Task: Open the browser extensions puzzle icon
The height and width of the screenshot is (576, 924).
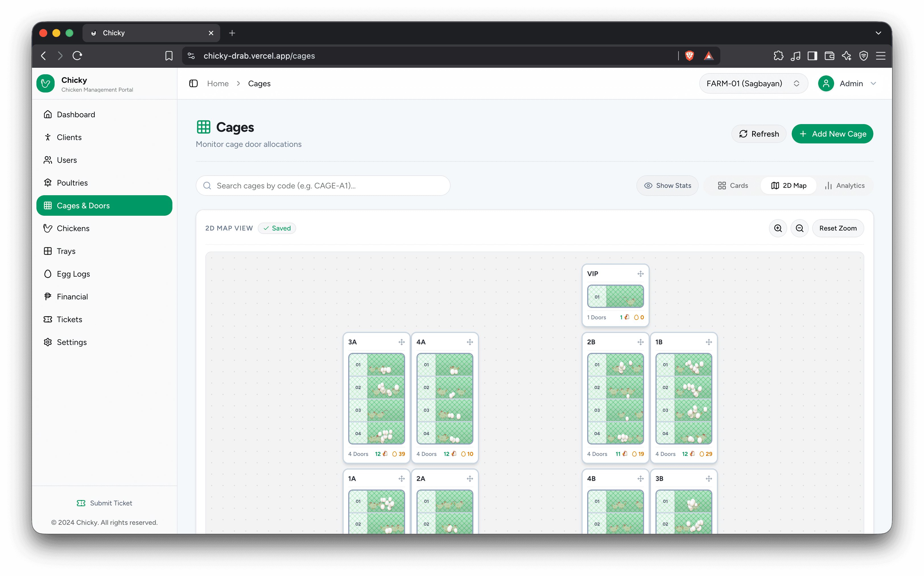Action: (x=778, y=55)
